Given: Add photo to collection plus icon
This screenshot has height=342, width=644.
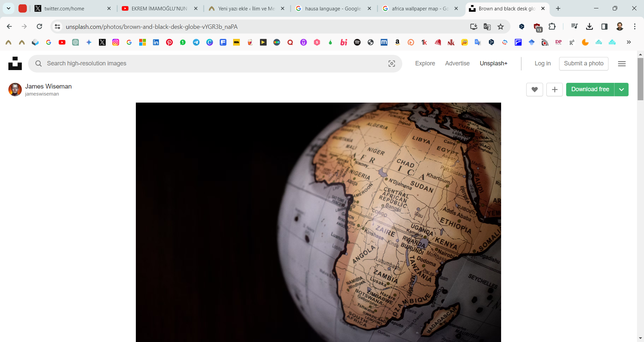Looking at the screenshot, I should tap(554, 90).
